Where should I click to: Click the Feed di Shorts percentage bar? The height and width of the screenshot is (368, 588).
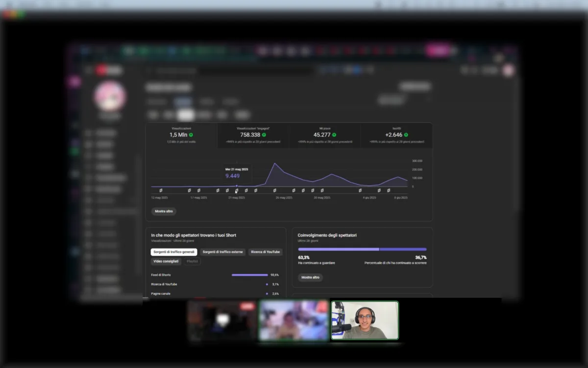(250, 275)
